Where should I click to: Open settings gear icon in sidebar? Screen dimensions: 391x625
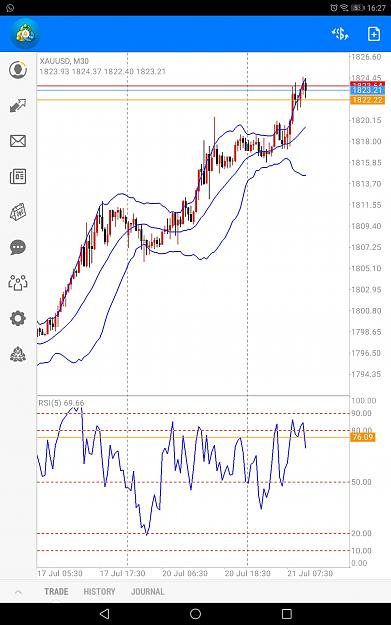tap(18, 318)
